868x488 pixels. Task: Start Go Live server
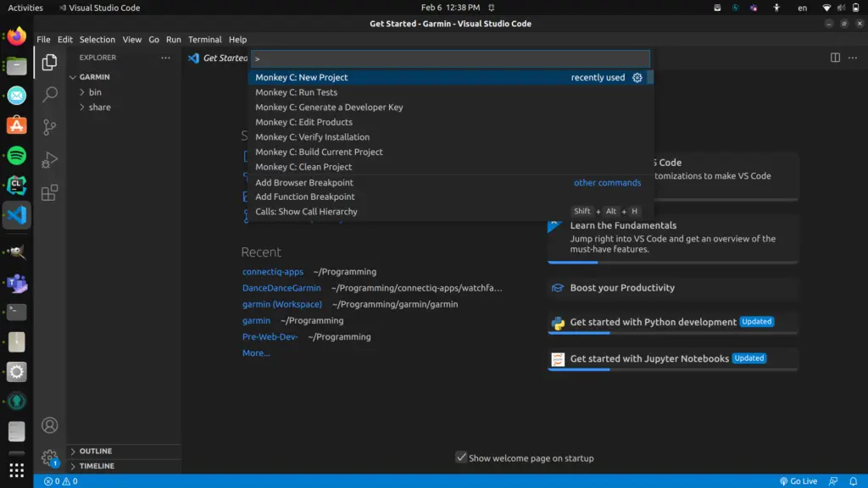pos(798,481)
